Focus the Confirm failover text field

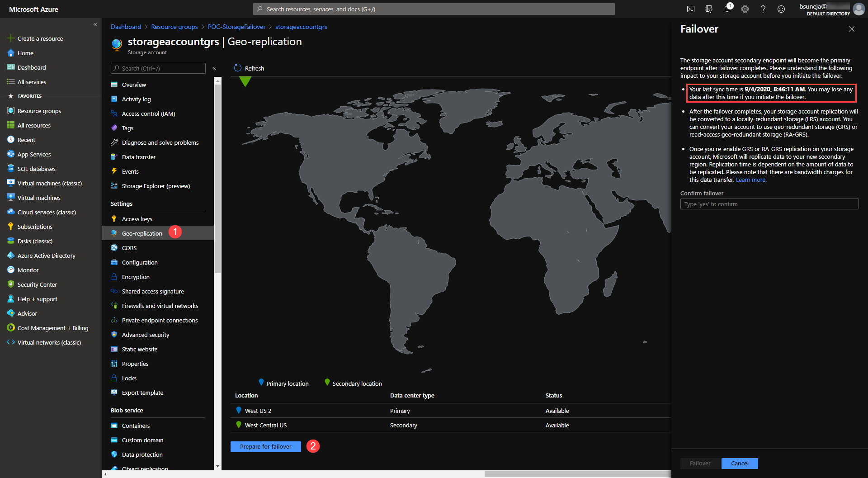(769, 204)
